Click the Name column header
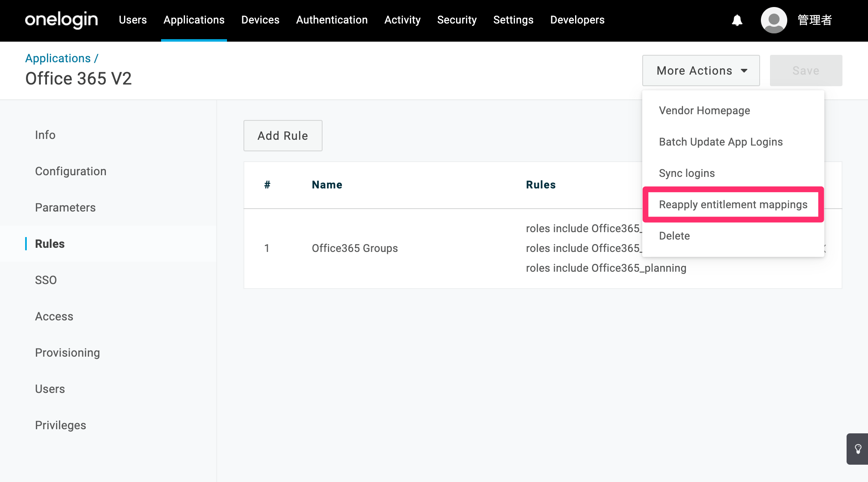Image resolution: width=868 pixels, height=482 pixels. coord(327,185)
